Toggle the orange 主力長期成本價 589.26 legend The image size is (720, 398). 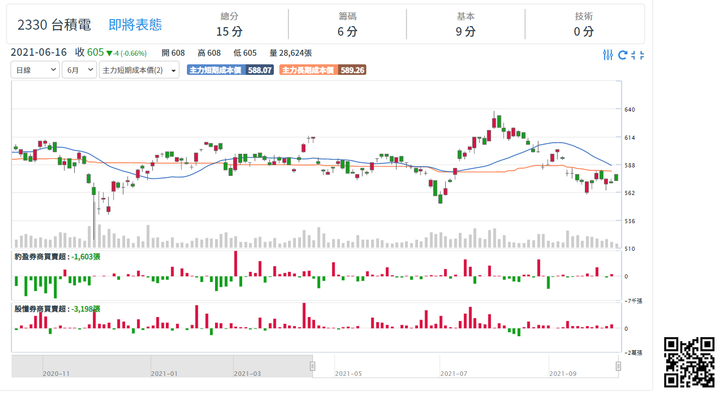point(322,70)
